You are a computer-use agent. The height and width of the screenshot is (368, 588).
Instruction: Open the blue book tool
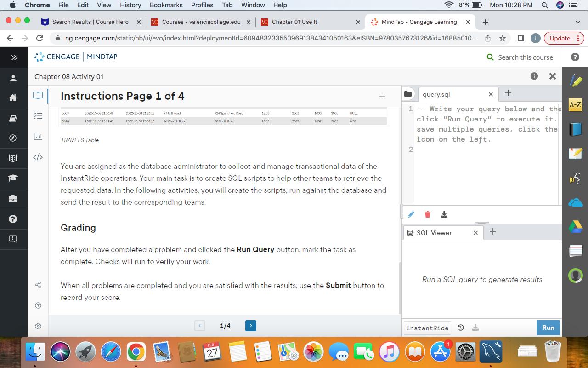coord(576,129)
